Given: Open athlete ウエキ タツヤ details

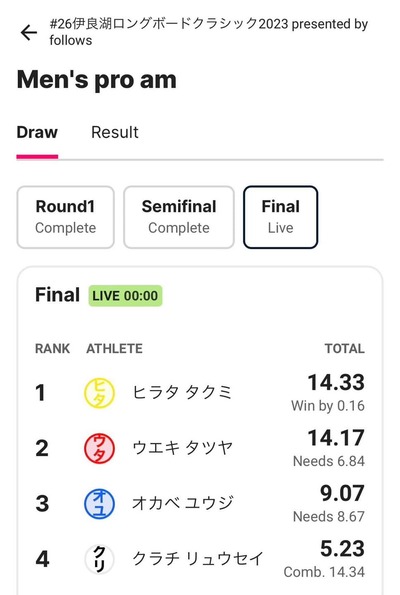Looking at the screenshot, I should (x=182, y=448).
